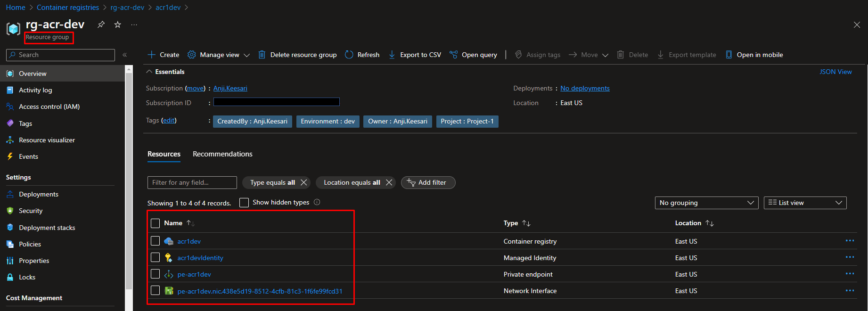Screen dimensions: 868x311
Task: Click the Manage view gear icon
Action: (x=192, y=55)
